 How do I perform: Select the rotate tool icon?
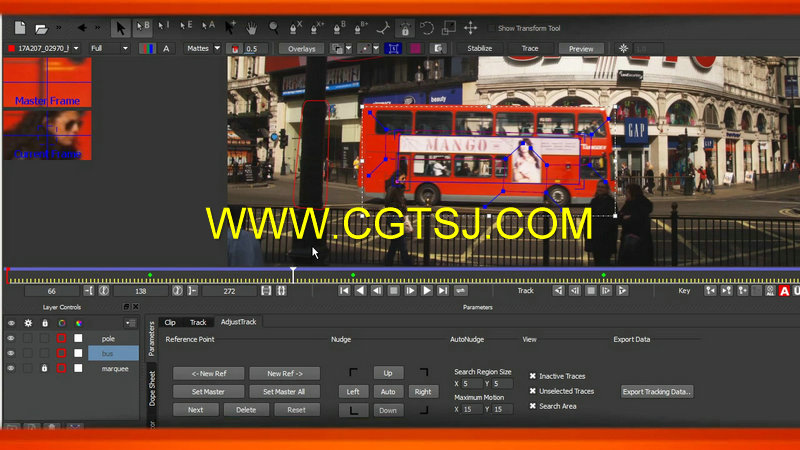pyautogui.click(x=427, y=28)
